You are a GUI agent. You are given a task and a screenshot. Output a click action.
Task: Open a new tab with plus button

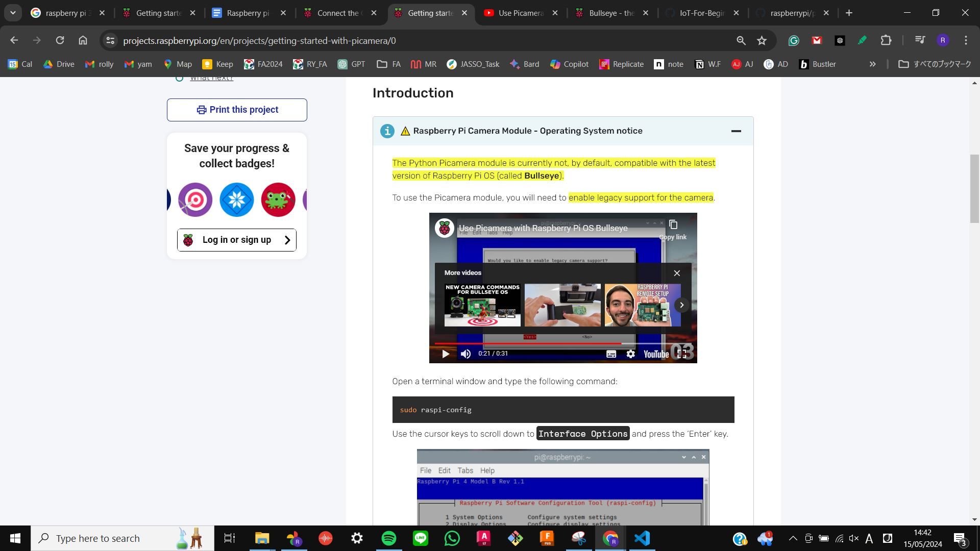click(849, 13)
